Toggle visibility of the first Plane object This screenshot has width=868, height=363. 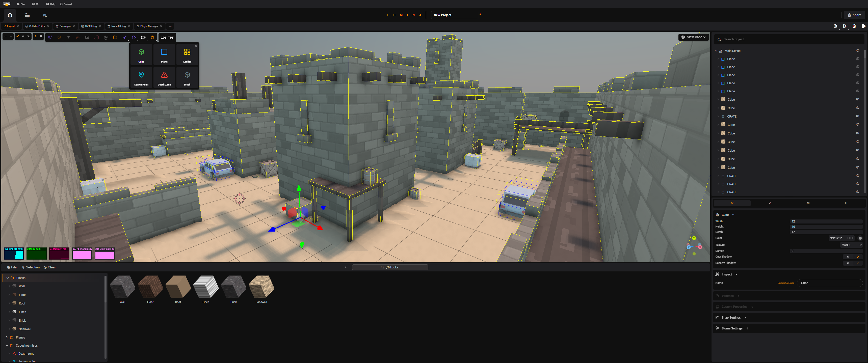coord(858,59)
